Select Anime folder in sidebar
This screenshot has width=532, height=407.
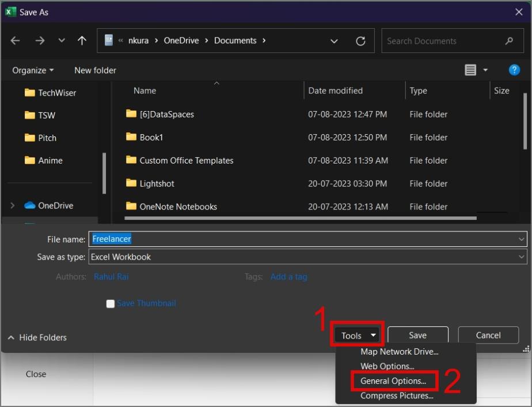pyautogui.click(x=43, y=161)
